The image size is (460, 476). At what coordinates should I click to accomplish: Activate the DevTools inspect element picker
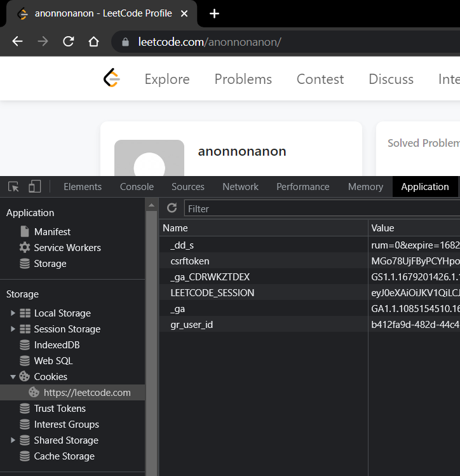pyautogui.click(x=13, y=186)
